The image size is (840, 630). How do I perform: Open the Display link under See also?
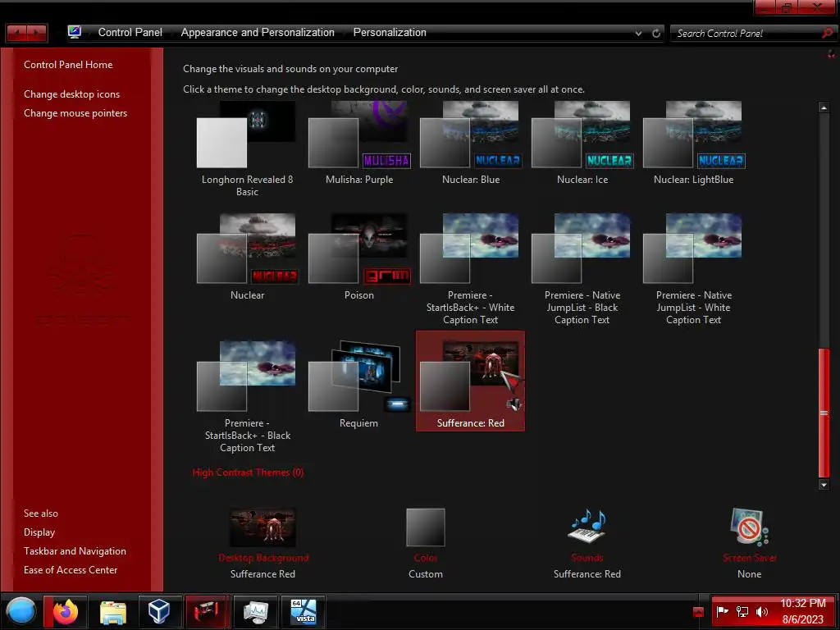tap(39, 532)
